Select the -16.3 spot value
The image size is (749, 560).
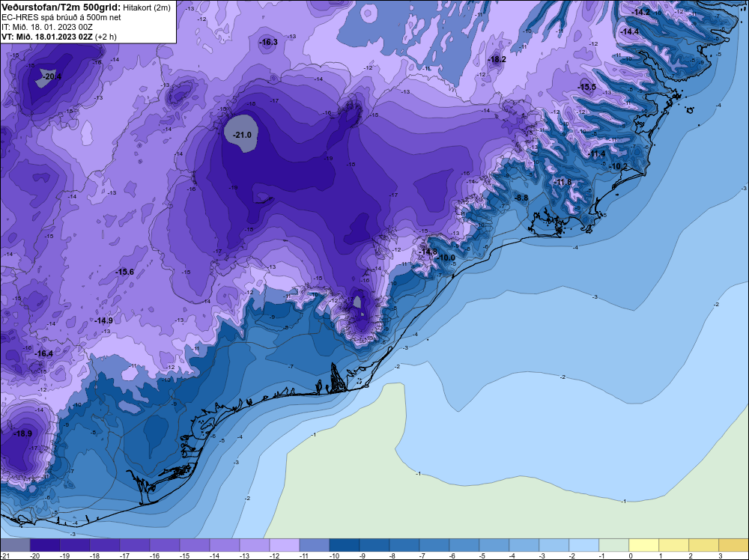[268, 43]
